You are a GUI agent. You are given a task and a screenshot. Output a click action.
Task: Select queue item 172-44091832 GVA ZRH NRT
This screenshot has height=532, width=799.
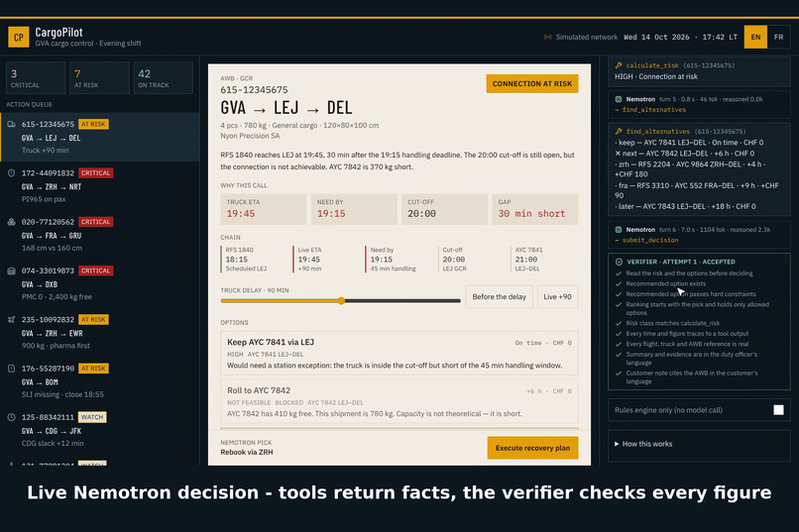click(100, 186)
